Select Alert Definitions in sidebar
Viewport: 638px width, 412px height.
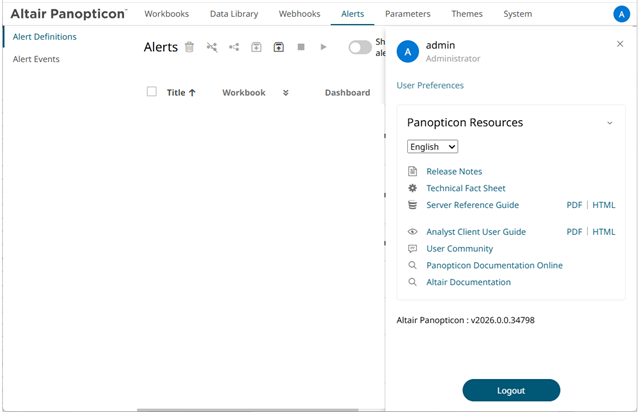click(x=45, y=37)
